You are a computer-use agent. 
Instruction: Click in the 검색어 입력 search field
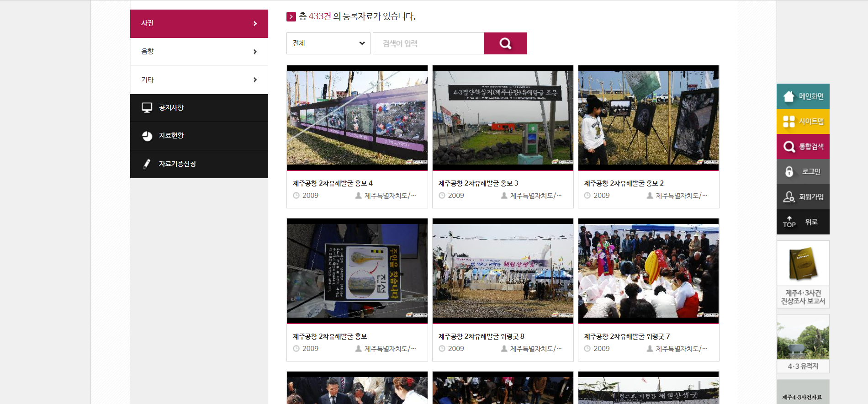tap(428, 43)
